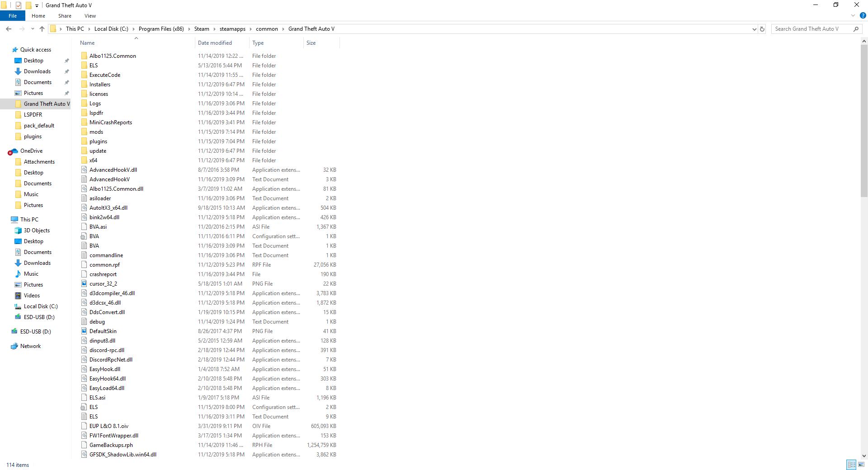The image size is (868, 470).
Task: Click the Music note icon under This PC
Action: pos(18,274)
